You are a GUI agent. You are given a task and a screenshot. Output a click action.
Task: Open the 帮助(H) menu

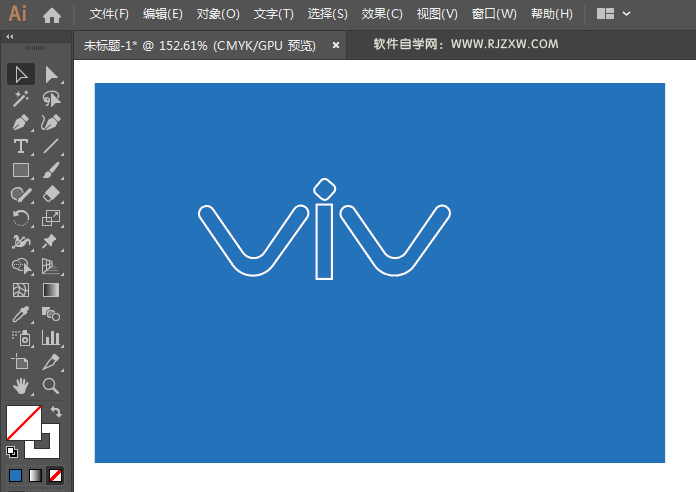click(552, 14)
